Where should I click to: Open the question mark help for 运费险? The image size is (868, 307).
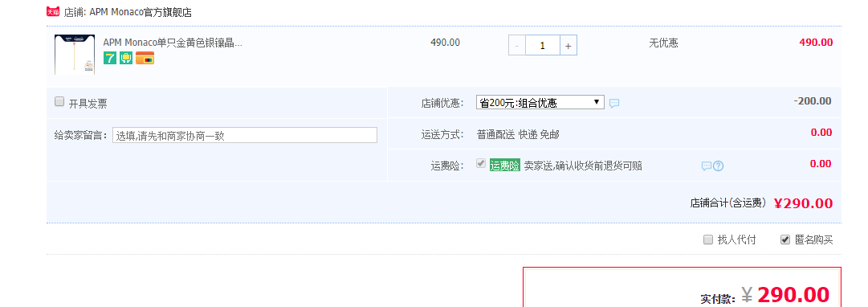[718, 166]
